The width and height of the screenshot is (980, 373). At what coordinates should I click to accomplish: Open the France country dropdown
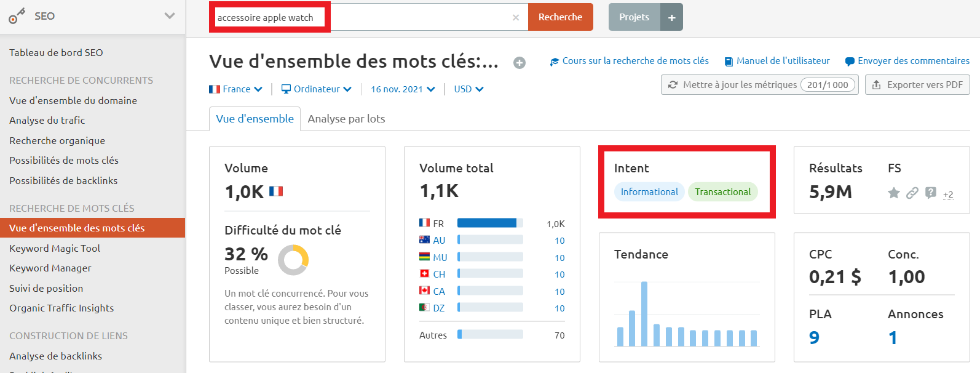235,89
